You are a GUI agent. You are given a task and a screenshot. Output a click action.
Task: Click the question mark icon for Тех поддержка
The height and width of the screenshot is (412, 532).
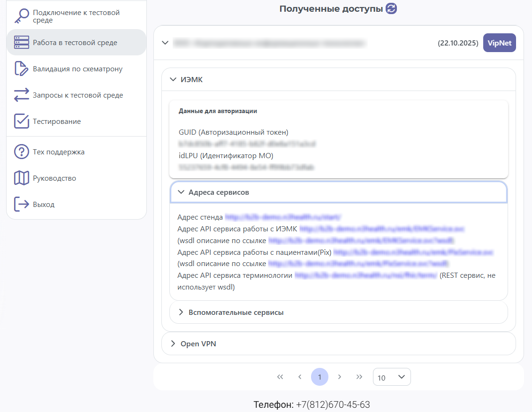click(x=22, y=152)
